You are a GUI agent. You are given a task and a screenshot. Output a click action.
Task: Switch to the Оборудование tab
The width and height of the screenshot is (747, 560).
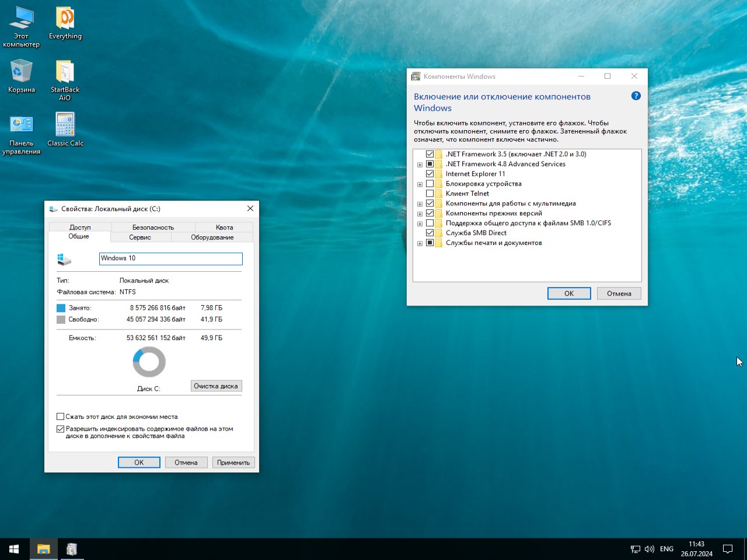click(x=212, y=237)
